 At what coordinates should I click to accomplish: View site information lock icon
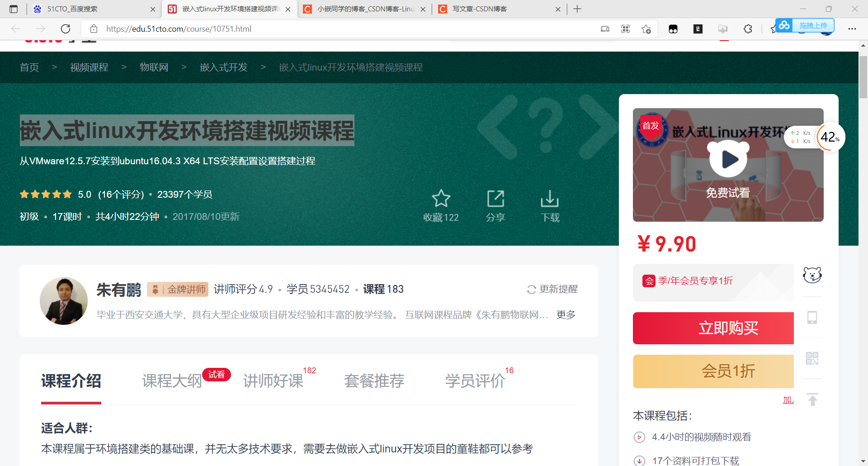pos(94,29)
